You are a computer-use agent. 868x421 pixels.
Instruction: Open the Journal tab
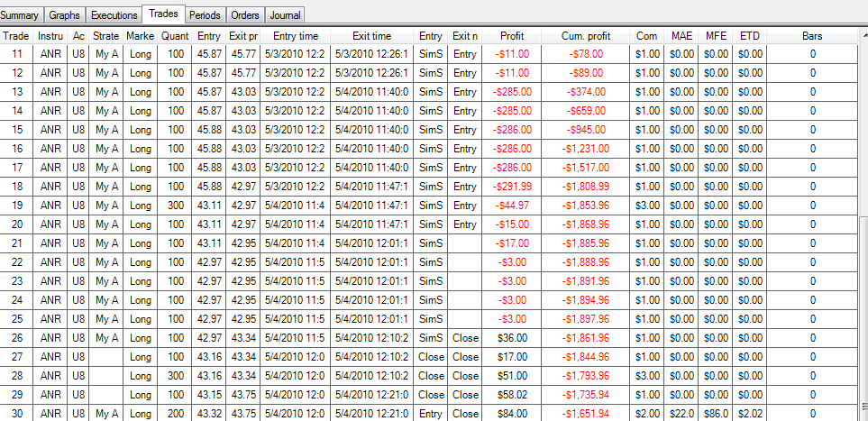[285, 15]
